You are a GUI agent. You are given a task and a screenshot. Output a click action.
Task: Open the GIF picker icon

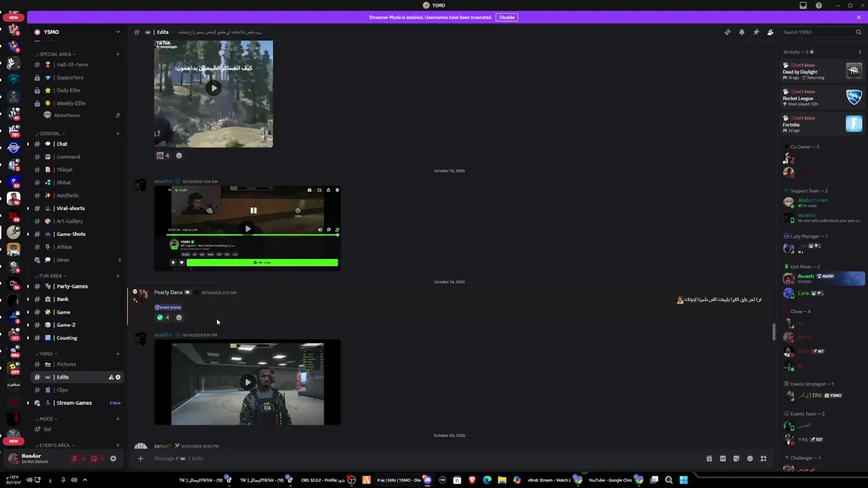point(723,458)
